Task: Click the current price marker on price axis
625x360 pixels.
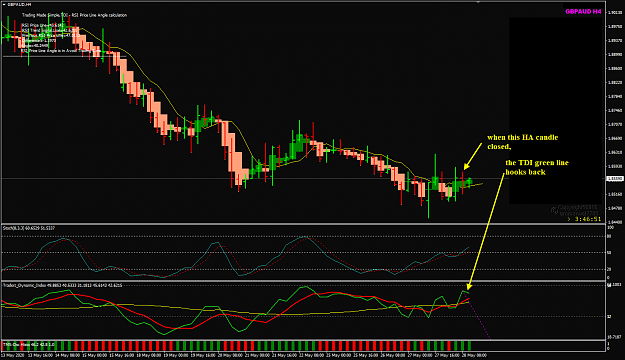Action: (x=615, y=179)
